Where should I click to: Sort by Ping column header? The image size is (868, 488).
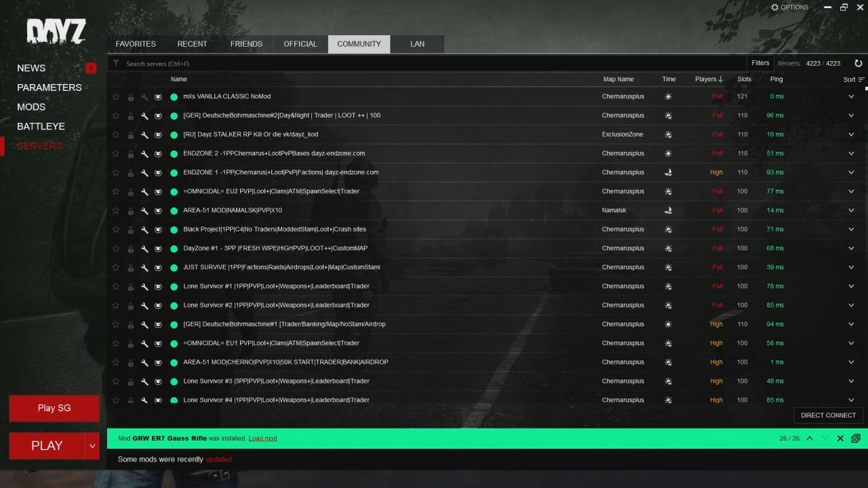click(x=776, y=79)
